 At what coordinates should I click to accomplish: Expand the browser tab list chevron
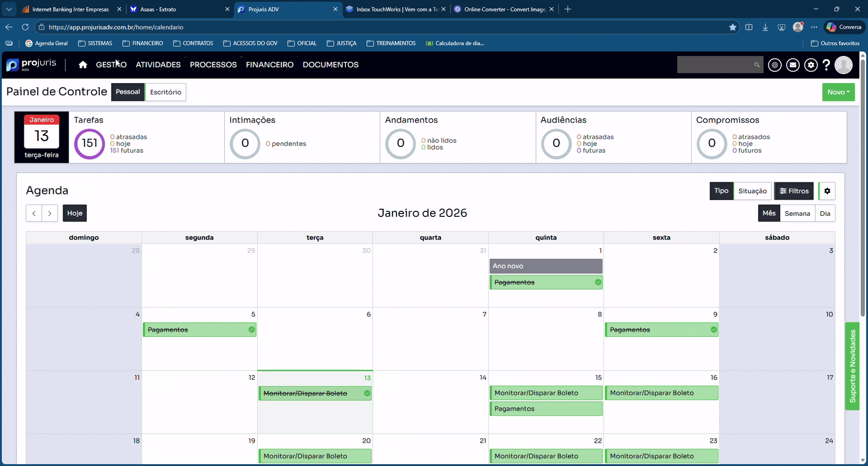point(9,9)
